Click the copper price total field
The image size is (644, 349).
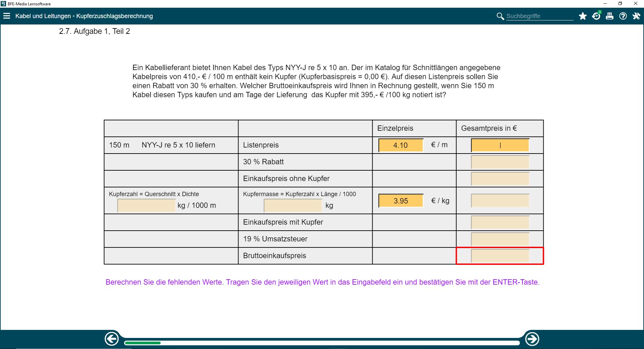tap(500, 200)
